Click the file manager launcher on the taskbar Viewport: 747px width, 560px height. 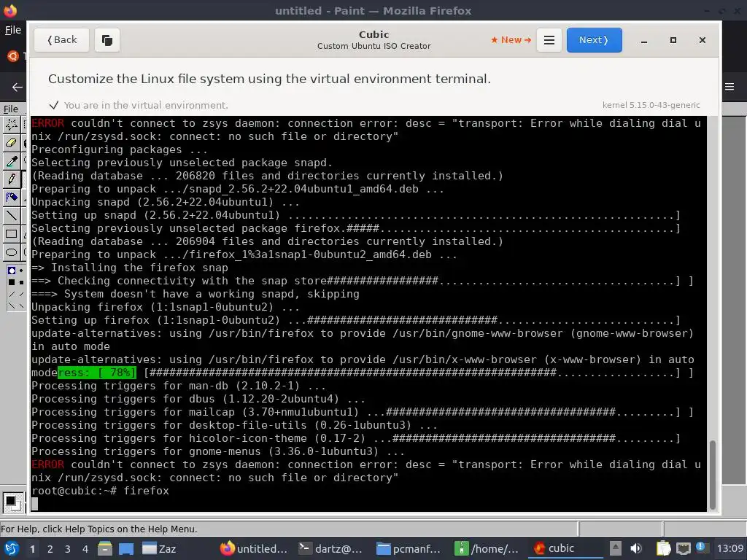105,548
